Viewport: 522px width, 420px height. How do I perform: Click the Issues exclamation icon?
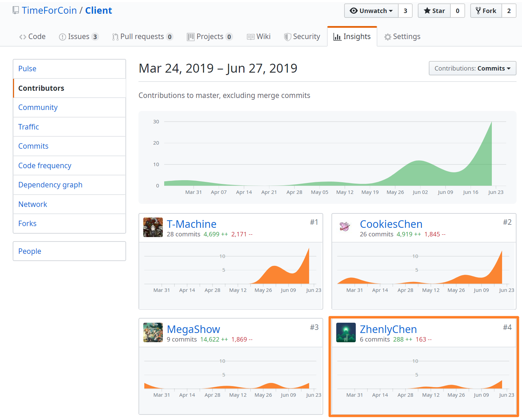click(62, 37)
